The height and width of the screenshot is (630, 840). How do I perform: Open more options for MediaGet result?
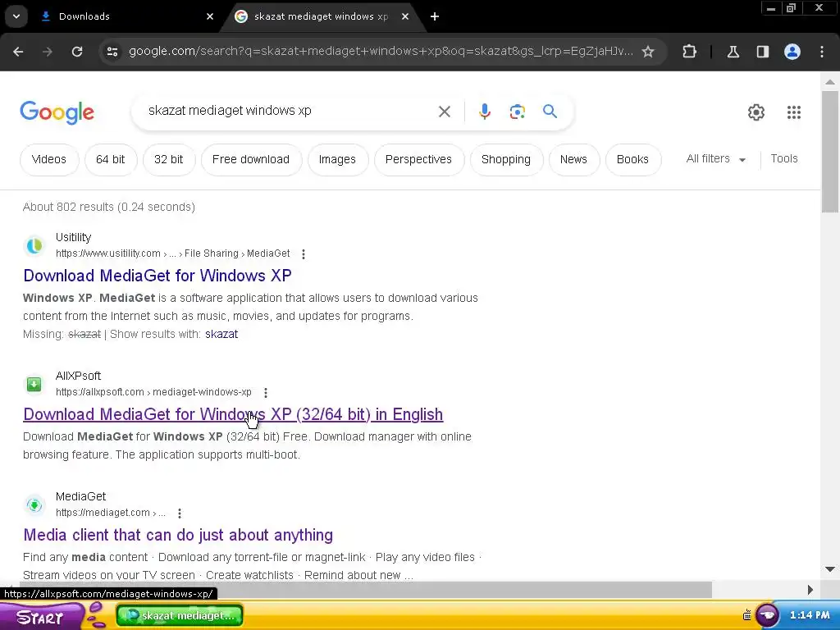point(180,514)
